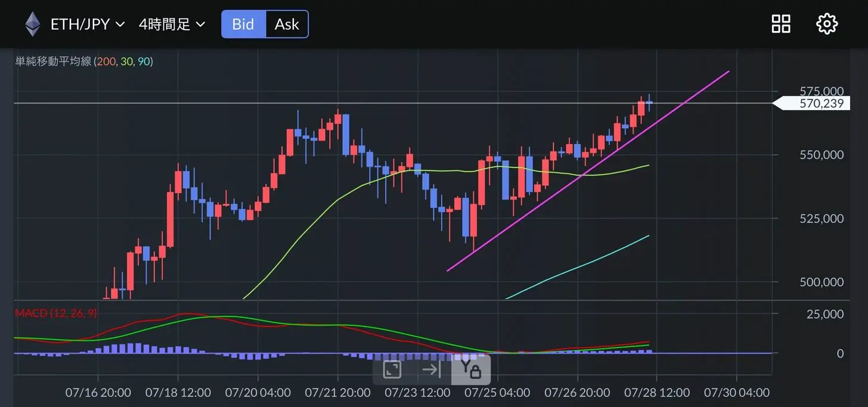The height and width of the screenshot is (407, 868).
Task: Click the 500,000 price axis label
Action: coord(821,282)
